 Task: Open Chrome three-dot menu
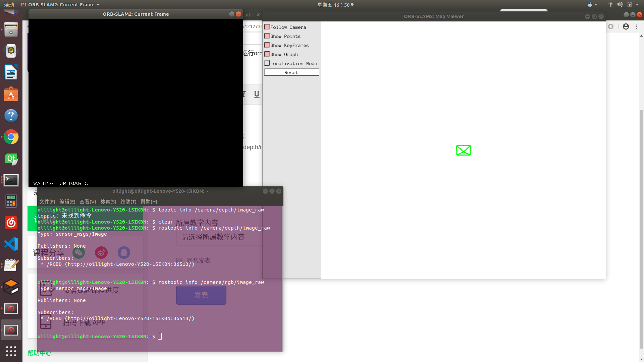point(637,26)
